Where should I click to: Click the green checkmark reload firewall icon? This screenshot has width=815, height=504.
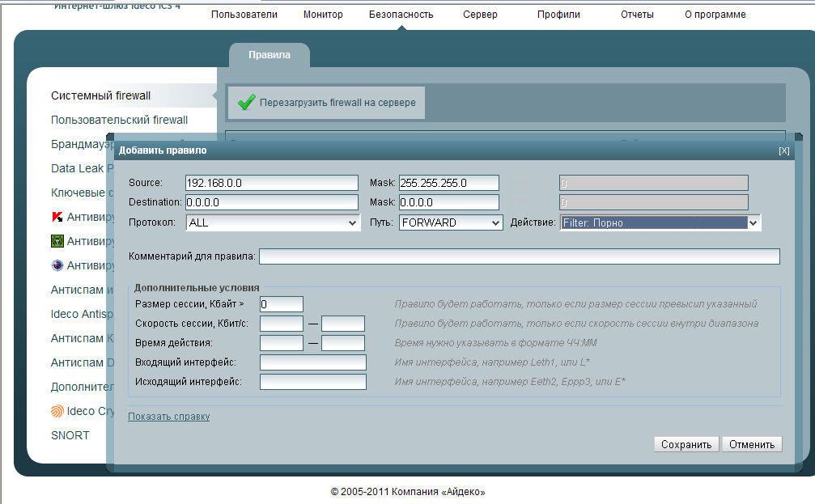(246, 103)
